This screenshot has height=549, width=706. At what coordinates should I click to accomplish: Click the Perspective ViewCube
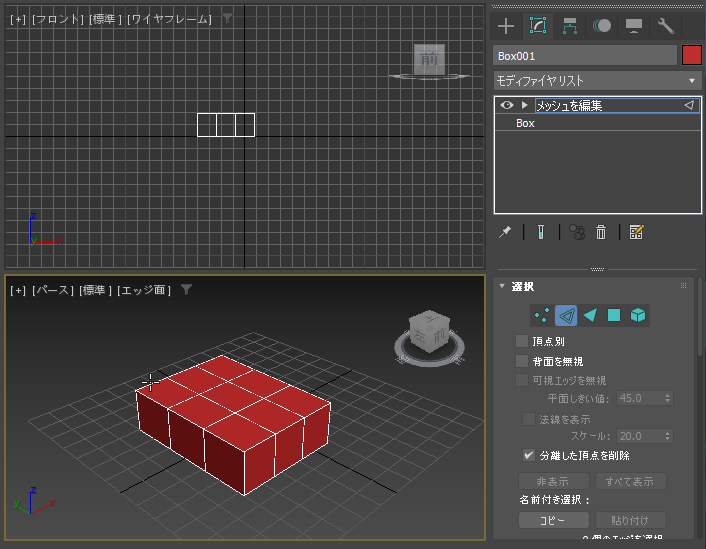pos(429,331)
